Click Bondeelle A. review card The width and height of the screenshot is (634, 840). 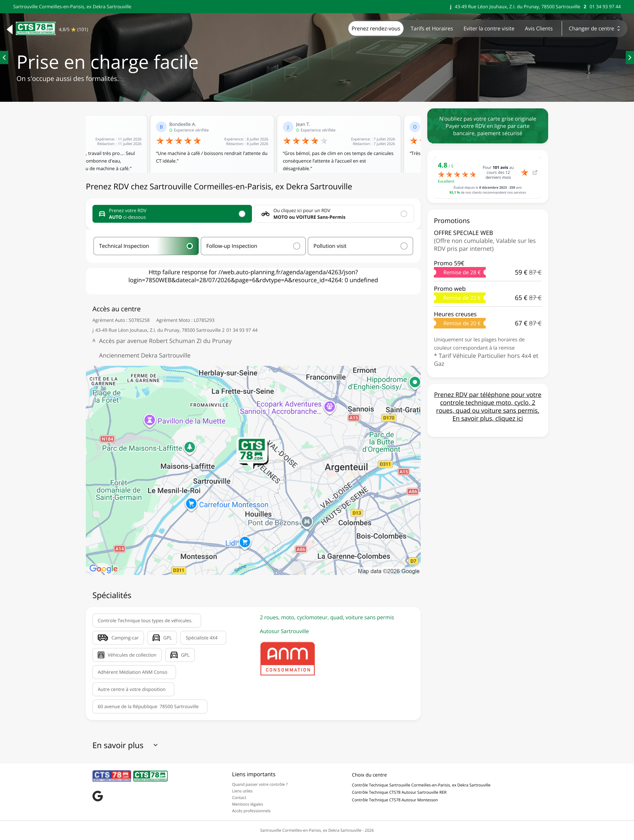[x=212, y=144]
